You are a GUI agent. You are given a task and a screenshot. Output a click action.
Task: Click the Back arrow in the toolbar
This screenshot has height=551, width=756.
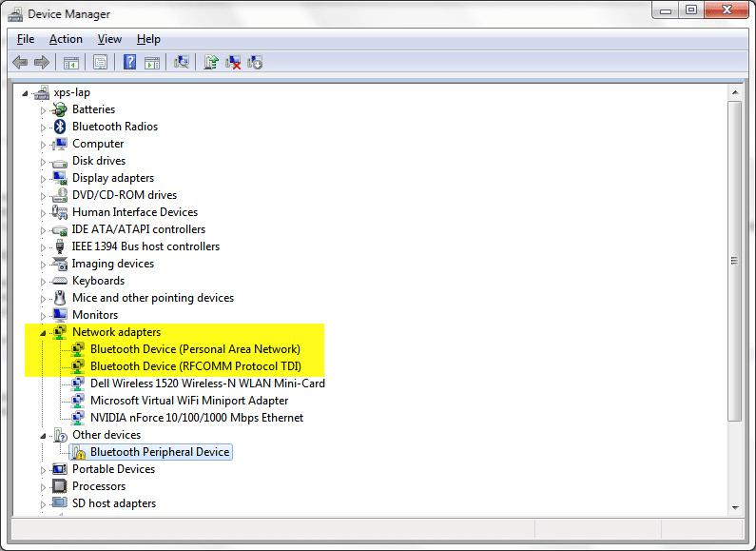coord(20,62)
